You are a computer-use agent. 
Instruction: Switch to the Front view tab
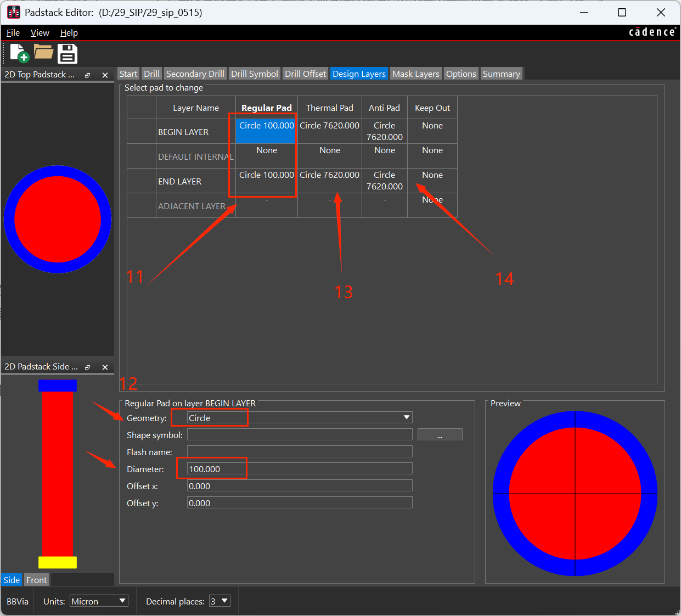37,580
